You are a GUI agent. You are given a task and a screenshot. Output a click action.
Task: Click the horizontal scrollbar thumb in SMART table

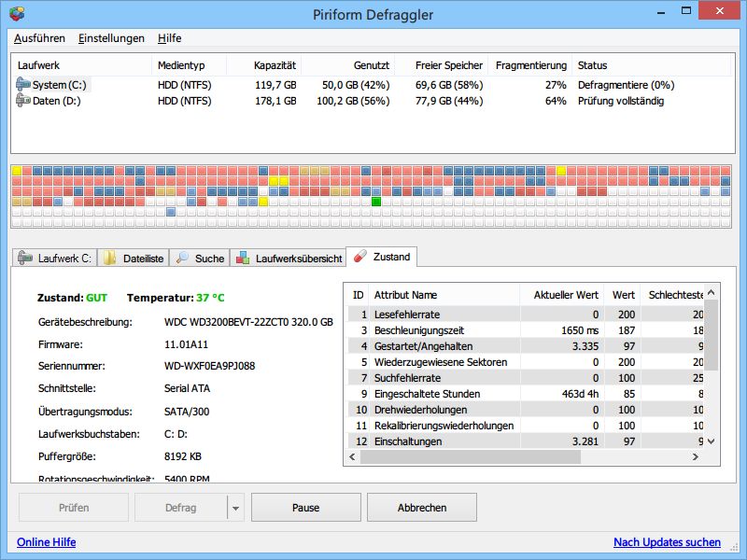(471, 456)
